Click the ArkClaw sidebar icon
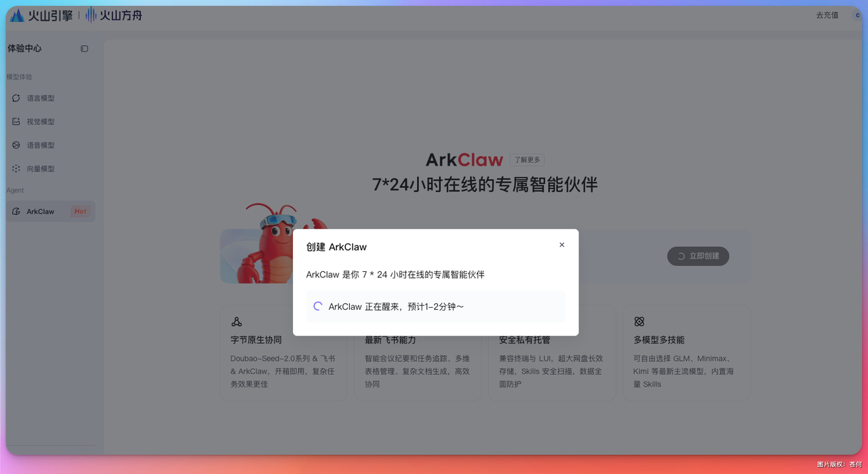 click(16, 212)
